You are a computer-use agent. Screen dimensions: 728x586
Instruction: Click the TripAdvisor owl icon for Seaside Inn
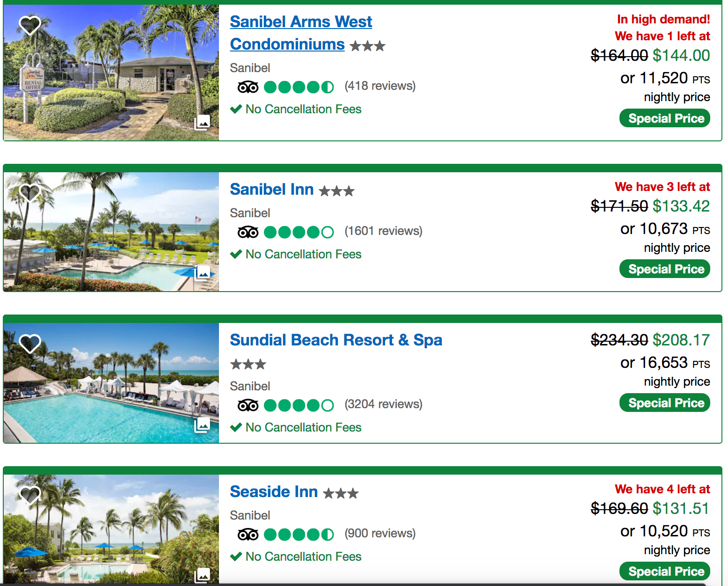coord(248,534)
